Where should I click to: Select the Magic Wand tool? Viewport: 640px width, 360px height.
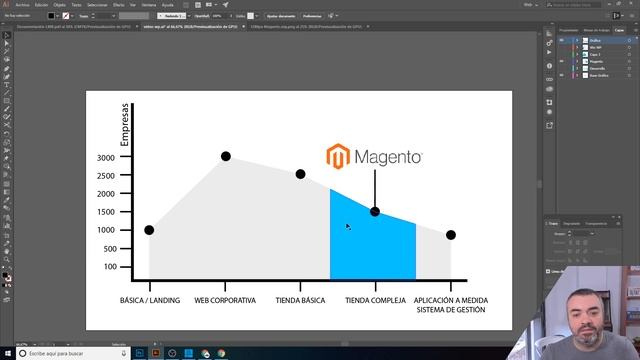(7, 52)
